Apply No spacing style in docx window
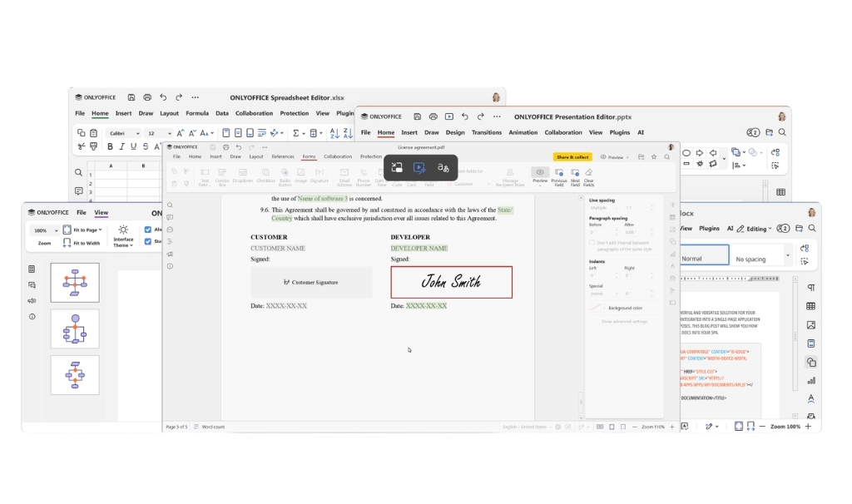Viewport: 852px width, 504px height. point(756,254)
